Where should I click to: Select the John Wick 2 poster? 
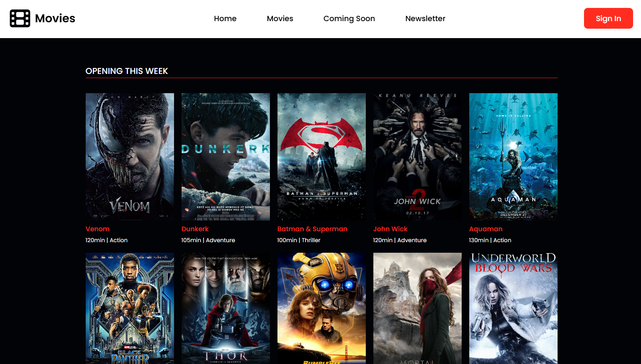tap(418, 157)
